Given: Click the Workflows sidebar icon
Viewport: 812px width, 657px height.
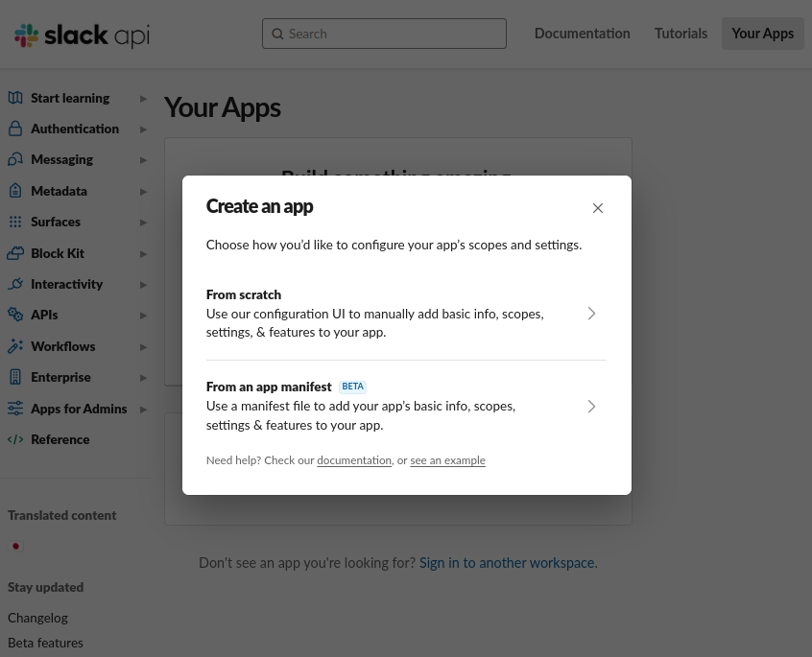Looking at the screenshot, I should 15,345.
